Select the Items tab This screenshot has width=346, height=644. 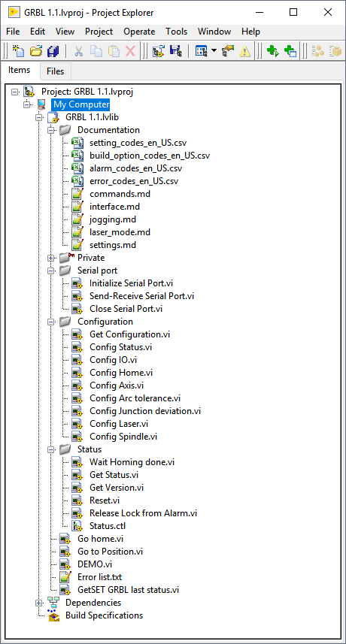[20, 70]
